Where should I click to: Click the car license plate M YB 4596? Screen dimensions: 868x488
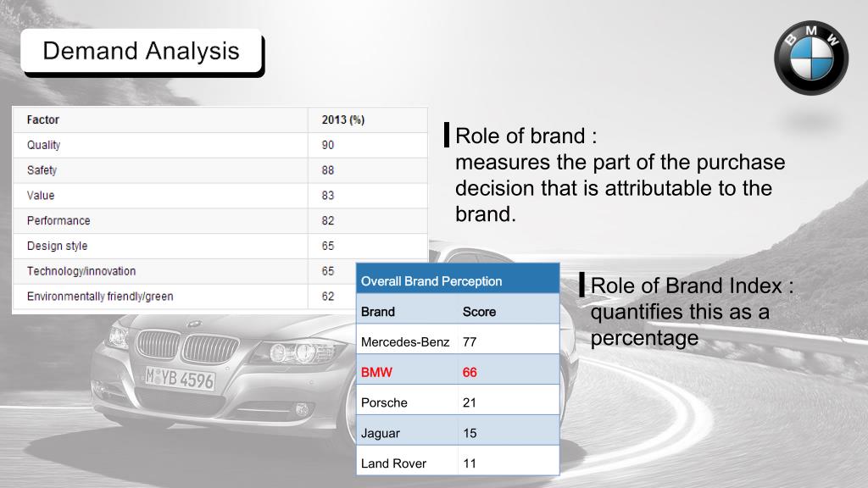point(180,378)
